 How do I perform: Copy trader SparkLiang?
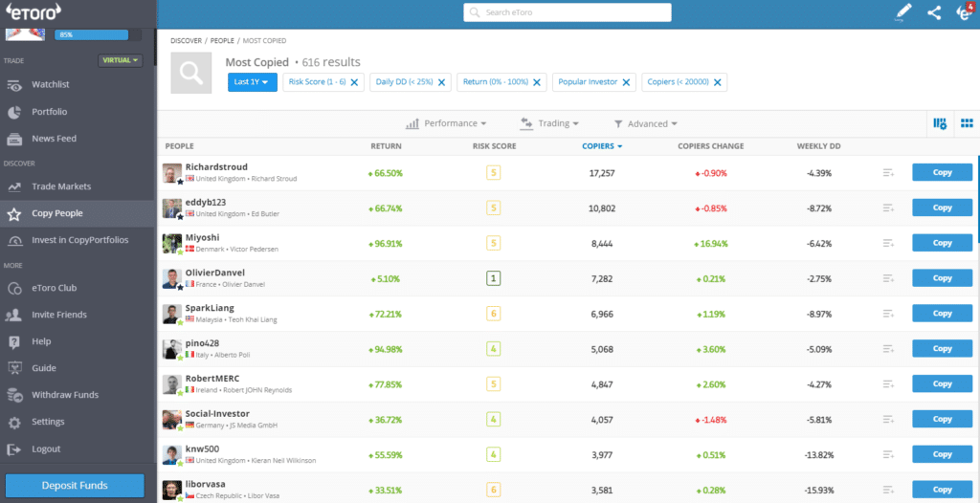coord(942,313)
